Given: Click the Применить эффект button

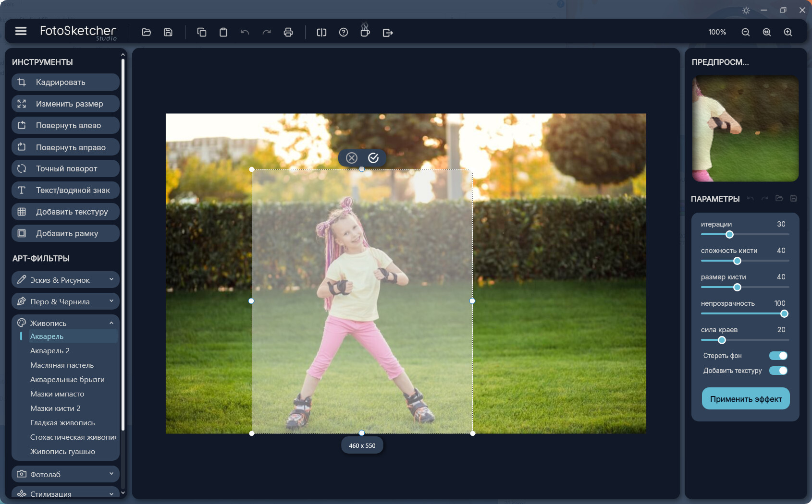Looking at the screenshot, I should [x=746, y=399].
